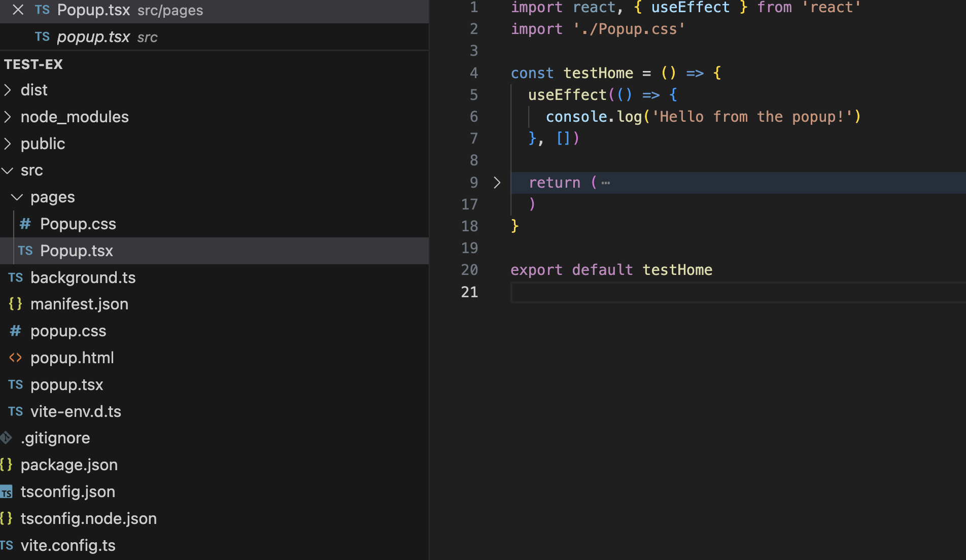This screenshot has width=966, height=560.
Task: Click the TS icon next to background.ts
Action: pyautogui.click(x=15, y=277)
